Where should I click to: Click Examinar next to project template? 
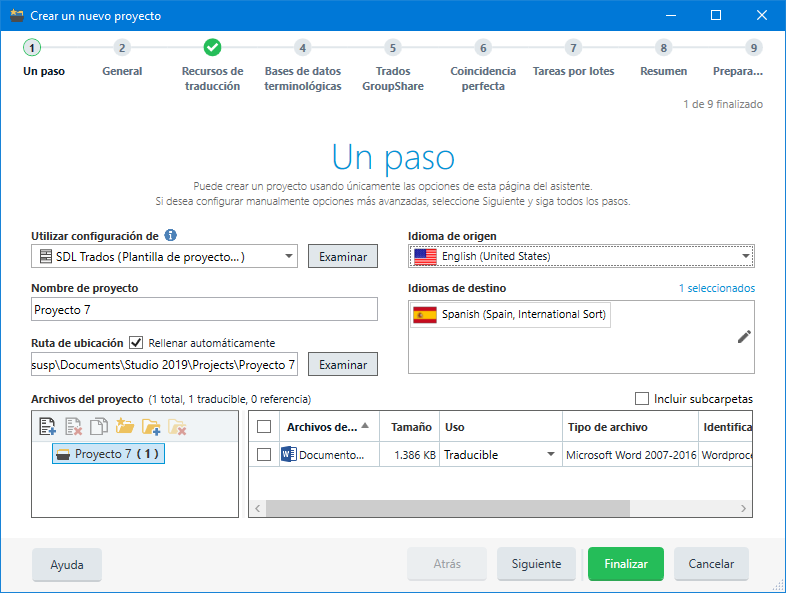click(x=343, y=257)
